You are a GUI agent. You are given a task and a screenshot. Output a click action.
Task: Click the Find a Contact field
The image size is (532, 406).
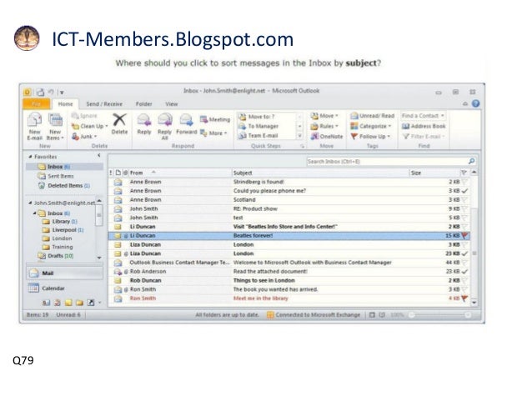click(x=423, y=116)
